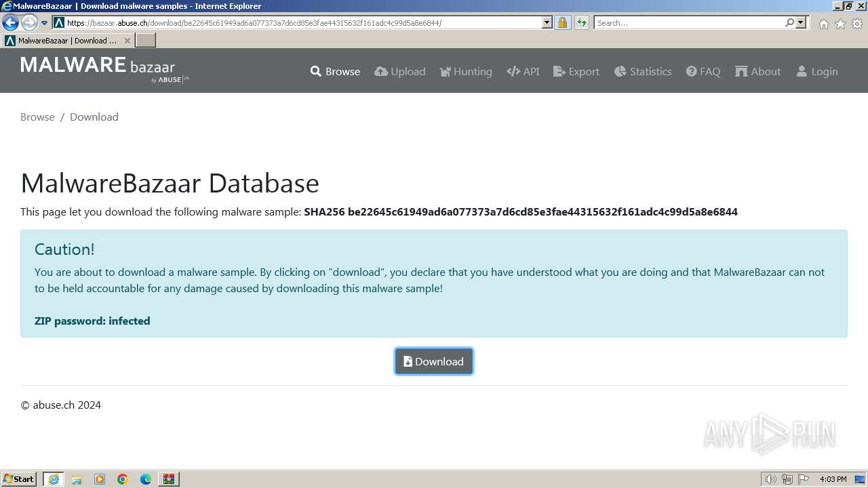Click the Show desktop button
Image resolution: width=868 pixels, height=488 pixels.
click(861, 479)
